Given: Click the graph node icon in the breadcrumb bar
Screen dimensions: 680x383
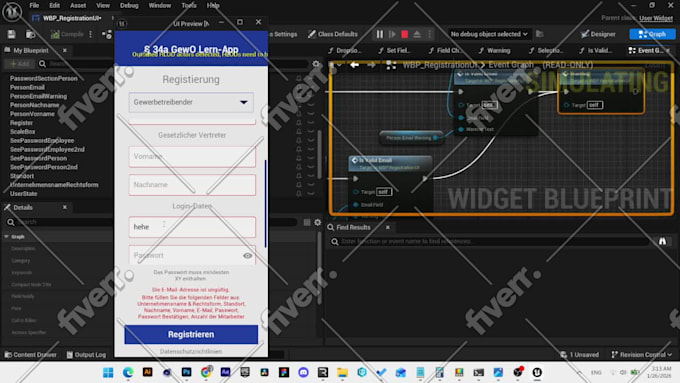Looking at the screenshot, I should click(391, 65).
